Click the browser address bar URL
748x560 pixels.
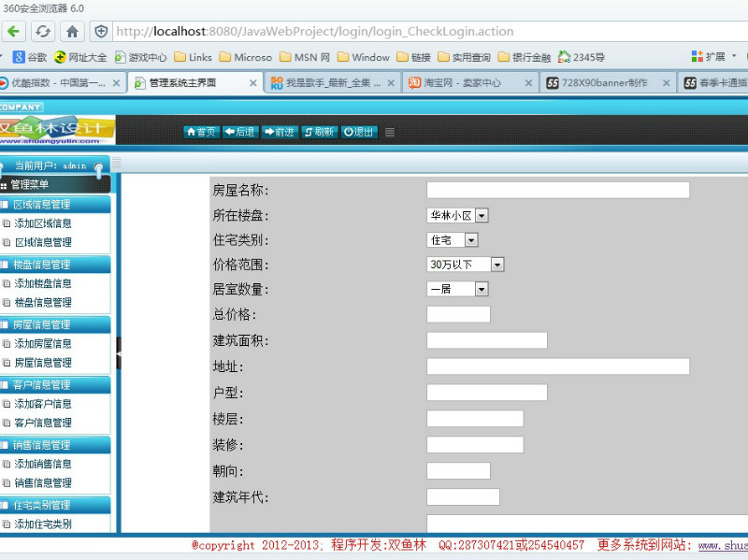[315, 32]
